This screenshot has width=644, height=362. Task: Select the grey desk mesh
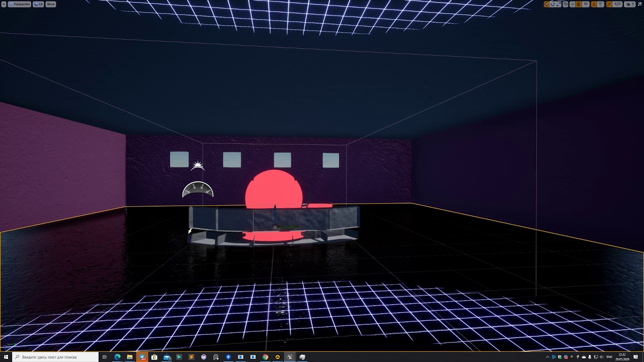pyautogui.click(x=274, y=225)
